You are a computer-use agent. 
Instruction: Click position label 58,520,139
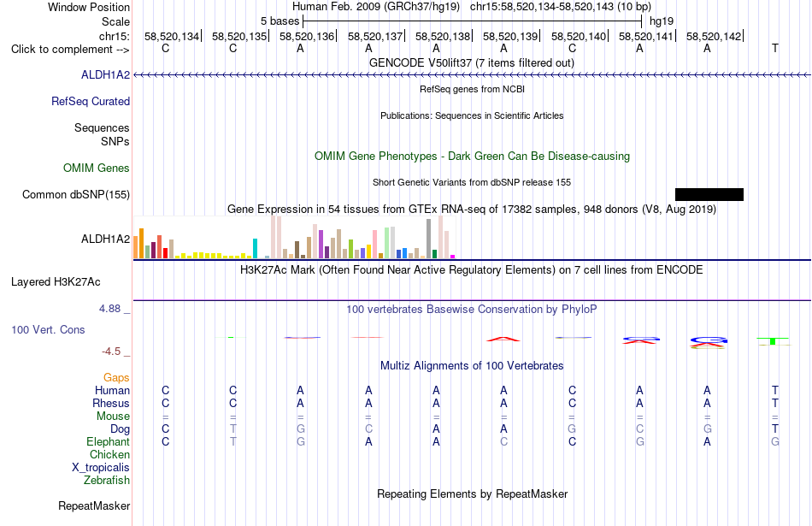(x=510, y=36)
